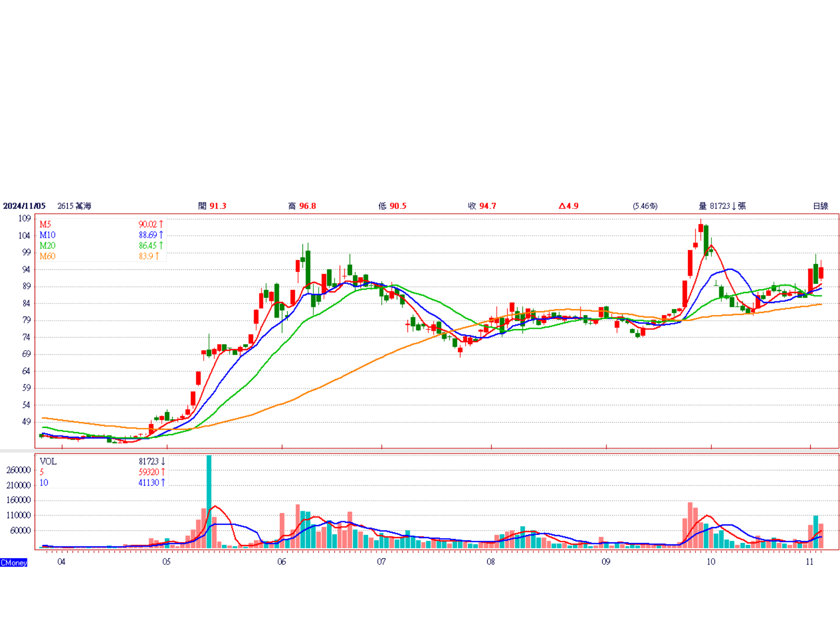This screenshot has width=840, height=630.
Task: Click the 109 price axis label
Action: (24, 218)
